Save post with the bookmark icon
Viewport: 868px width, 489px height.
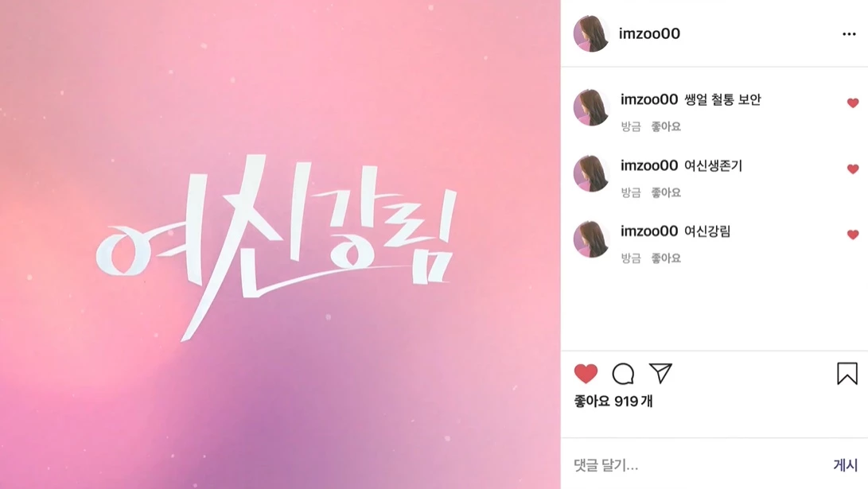[x=847, y=374]
